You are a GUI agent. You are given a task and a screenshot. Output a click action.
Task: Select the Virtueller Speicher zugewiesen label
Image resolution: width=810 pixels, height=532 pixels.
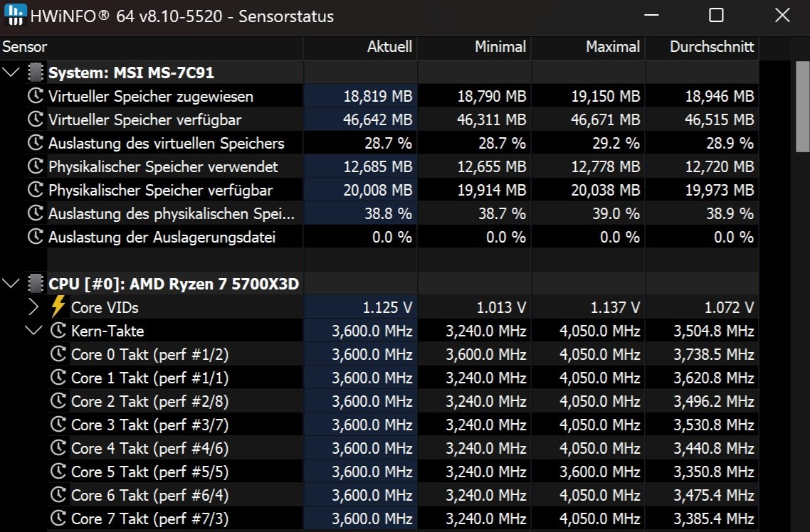[x=151, y=97]
